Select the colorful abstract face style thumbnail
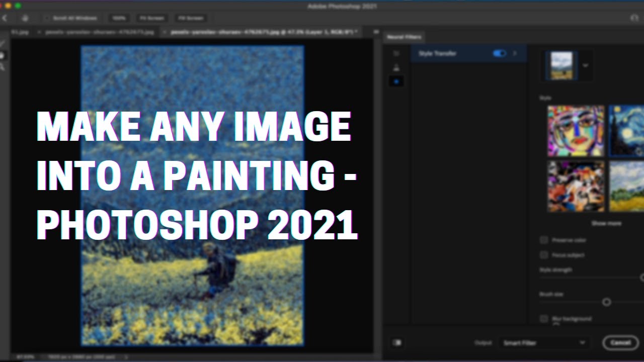Viewport: 644px width, 362px height. (576, 131)
